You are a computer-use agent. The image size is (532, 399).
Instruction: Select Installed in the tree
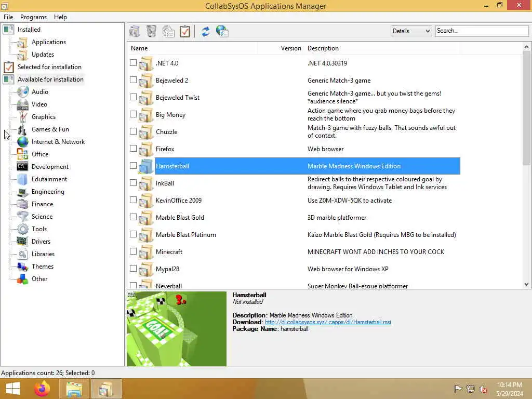point(29,30)
